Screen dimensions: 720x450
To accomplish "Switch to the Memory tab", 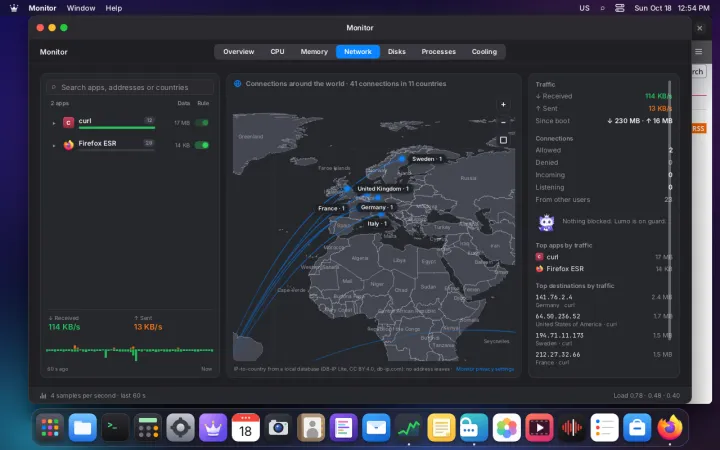I will coord(314,51).
